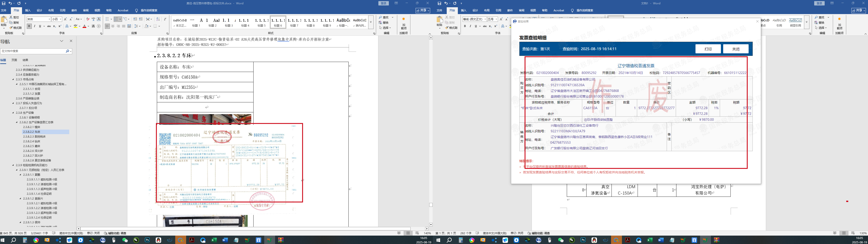Toggle subscript in 投标文件 Word window
The height and width of the screenshot is (244, 868).
(54, 26)
